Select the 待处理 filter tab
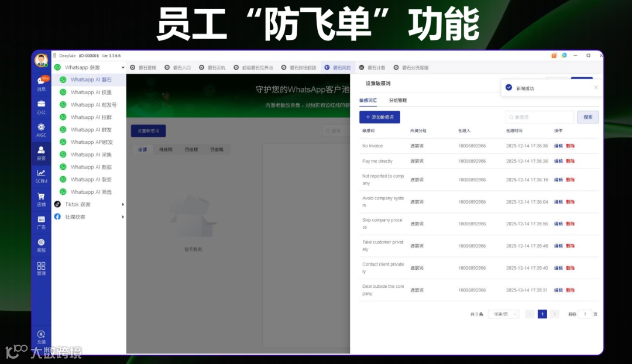Image resolution: width=632 pixels, height=364 pixels. tap(166, 150)
